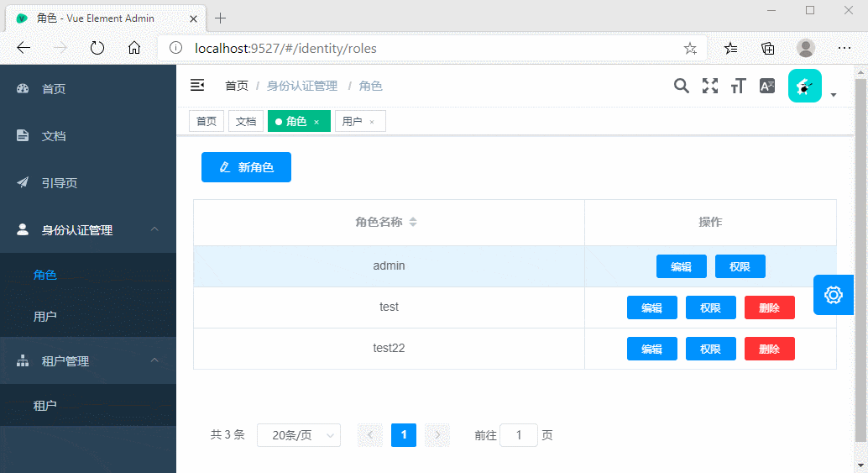Screen dimensions: 868x473
Task: Click the 新角色 button
Action: [246, 167]
